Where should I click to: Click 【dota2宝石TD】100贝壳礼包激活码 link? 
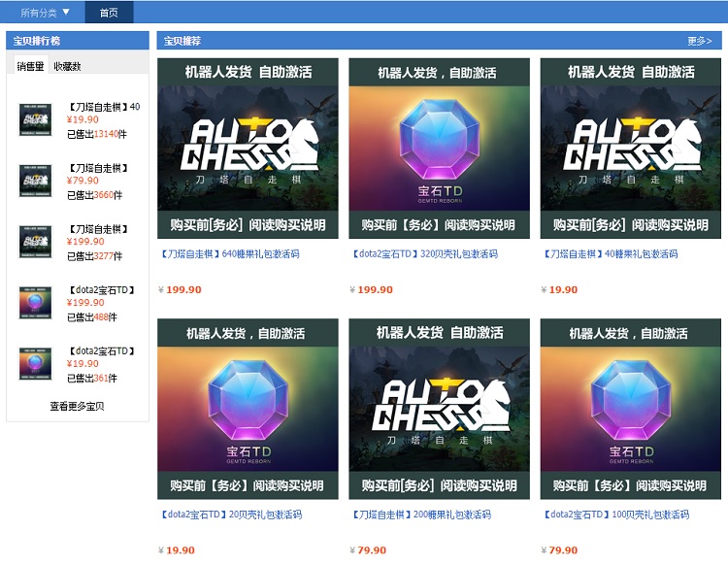point(615,515)
